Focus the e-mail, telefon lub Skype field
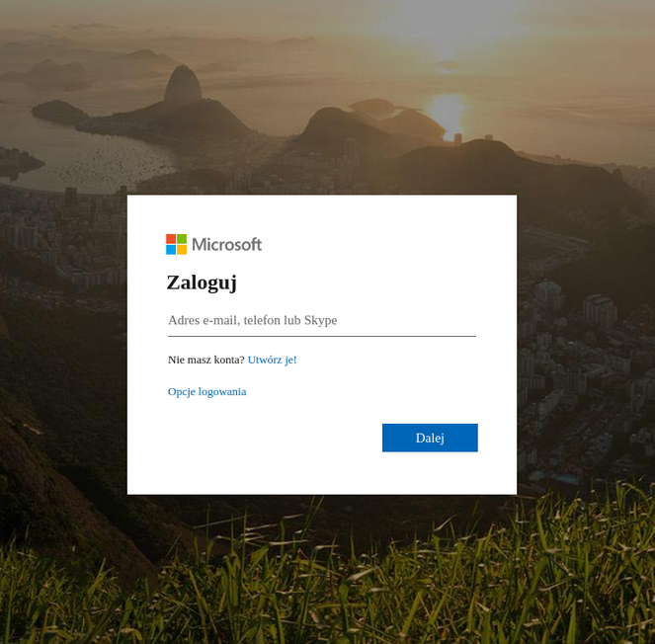655x644 pixels. (322, 320)
